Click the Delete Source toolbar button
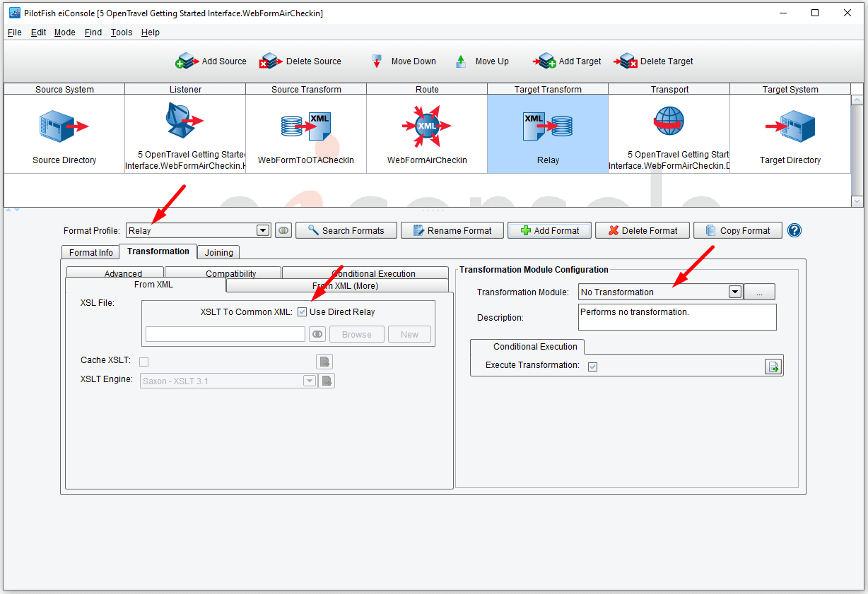Image resolution: width=868 pixels, height=594 pixels. coord(300,61)
